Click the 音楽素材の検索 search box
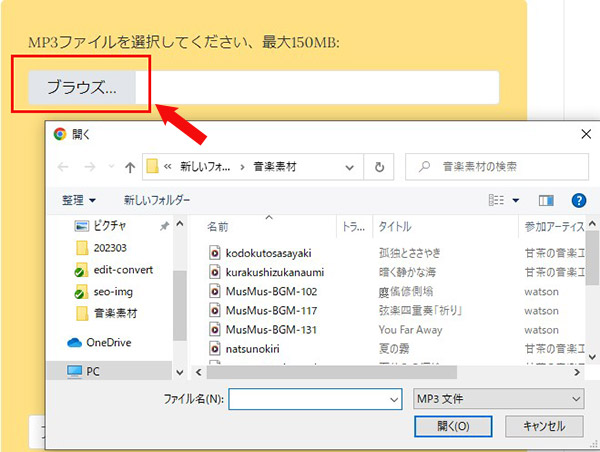The image size is (600, 452). point(500,166)
